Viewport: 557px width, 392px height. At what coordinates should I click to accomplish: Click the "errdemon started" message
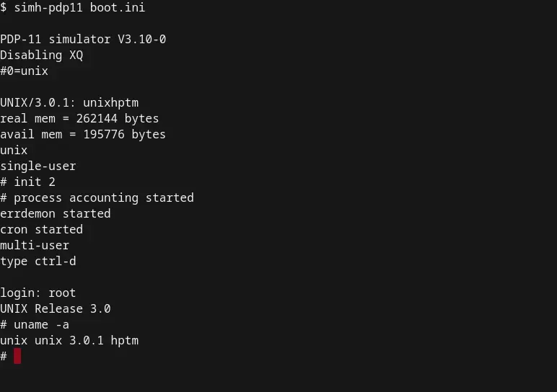56,213
